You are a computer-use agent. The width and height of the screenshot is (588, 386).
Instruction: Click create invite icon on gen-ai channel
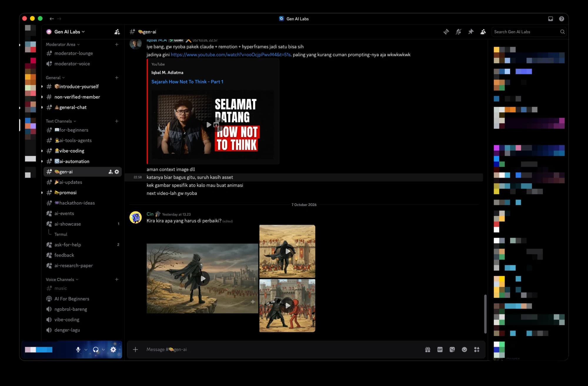(111, 172)
